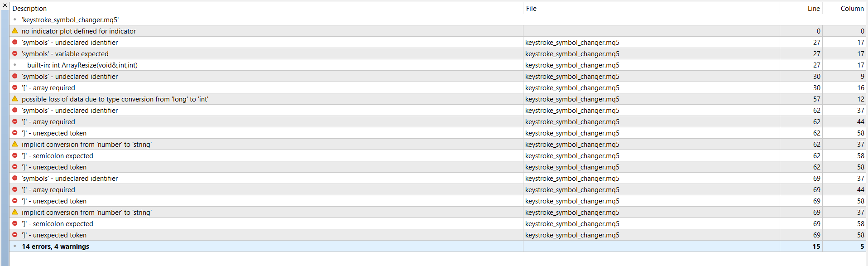Click the Line column header
The height and width of the screenshot is (266, 868).
[813, 9]
